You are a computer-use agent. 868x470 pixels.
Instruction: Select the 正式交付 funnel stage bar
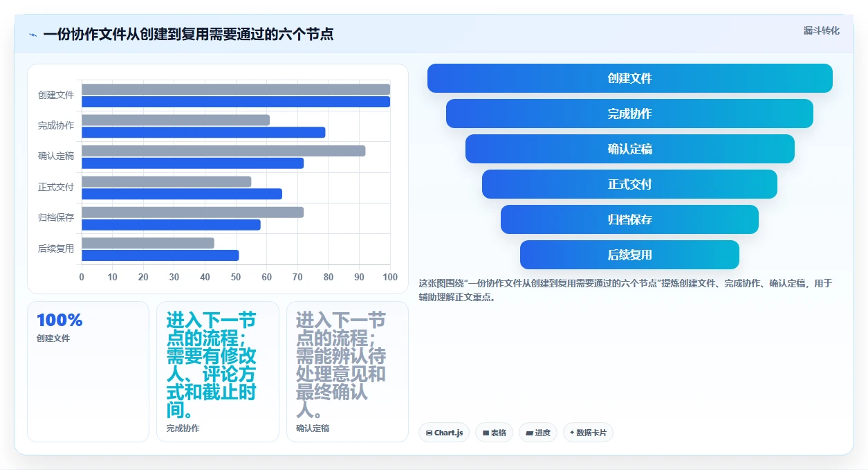(629, 184)
